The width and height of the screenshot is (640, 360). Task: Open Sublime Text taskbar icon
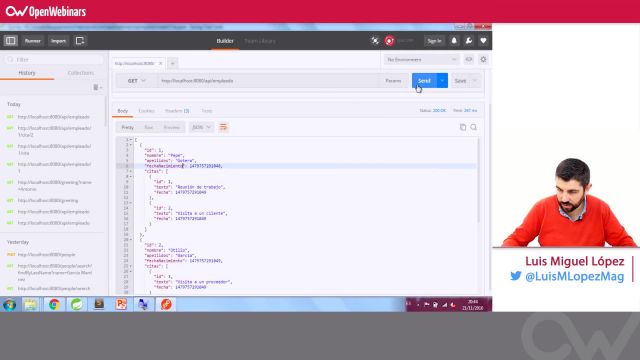tap(99, 304)
